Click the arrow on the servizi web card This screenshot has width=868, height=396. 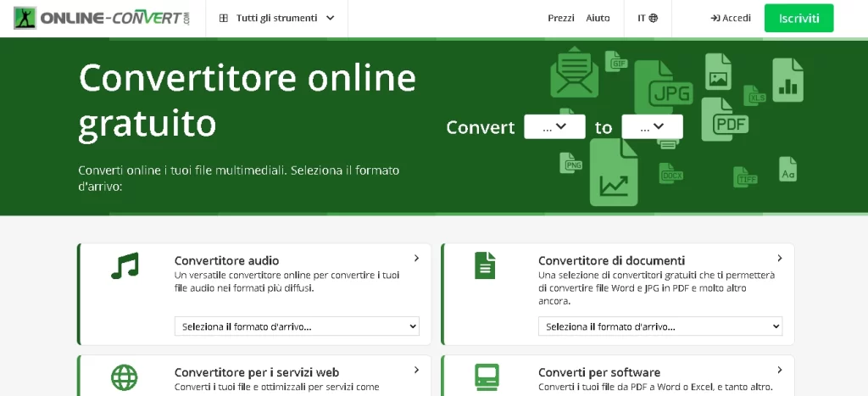(x=416, y=370)
